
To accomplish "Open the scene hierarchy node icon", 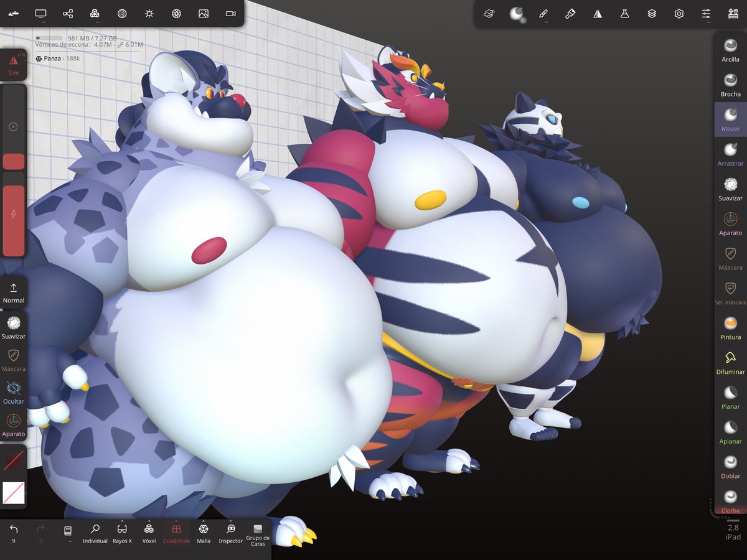I will point(68,13).
